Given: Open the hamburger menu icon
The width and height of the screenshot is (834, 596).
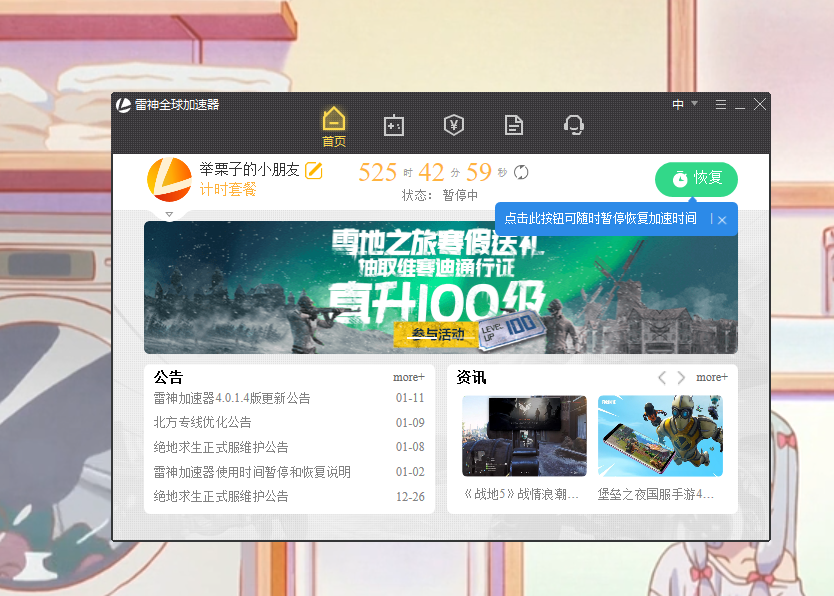Looking at the screenshot, I should click(x=721, y=105).
